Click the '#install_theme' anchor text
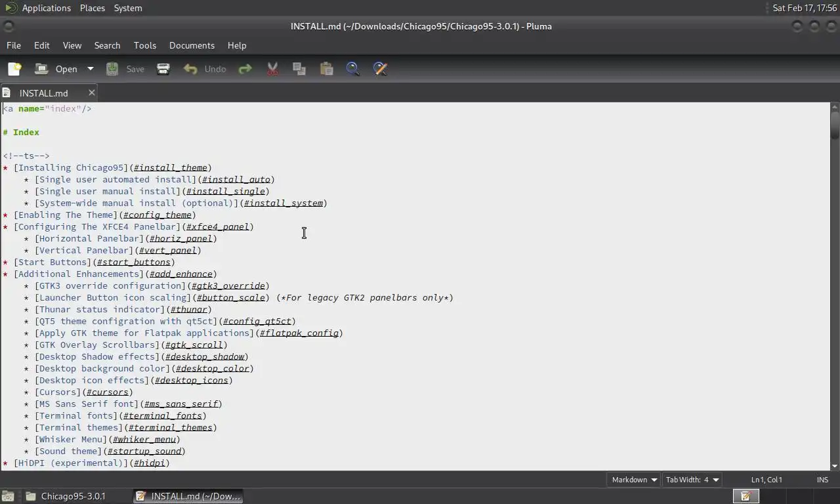 click(171, 168)
